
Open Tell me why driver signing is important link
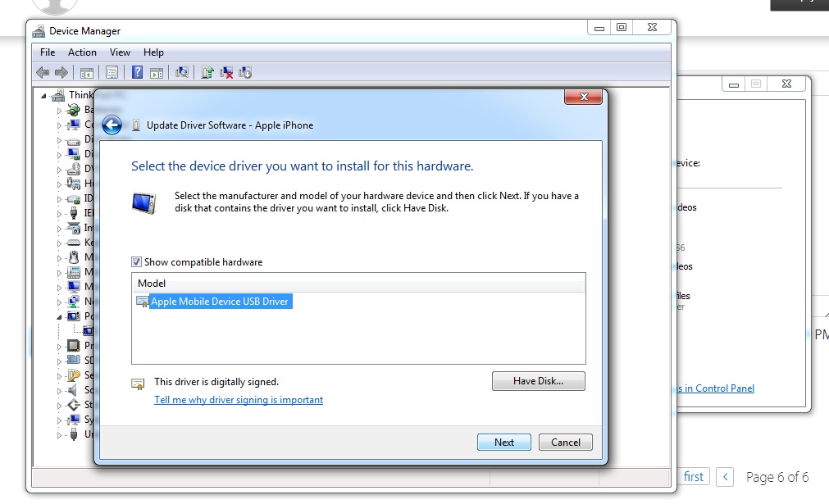(239, 400)
